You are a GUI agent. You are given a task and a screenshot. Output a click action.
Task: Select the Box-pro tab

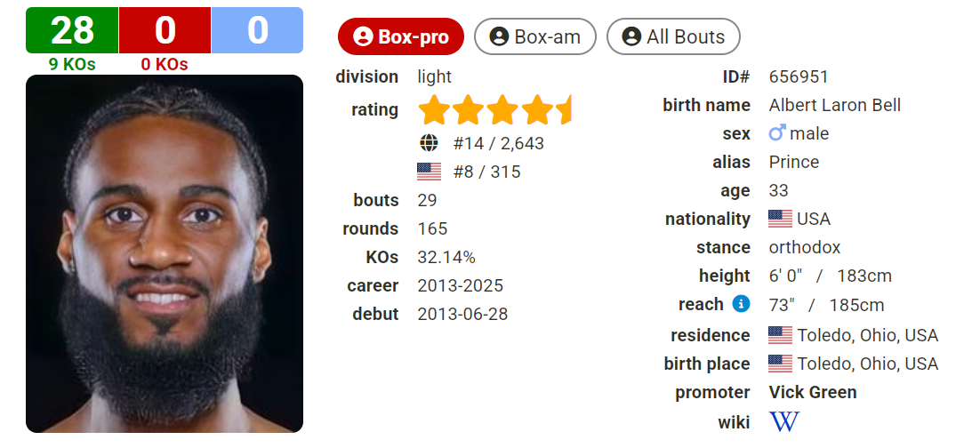(401, 36)
